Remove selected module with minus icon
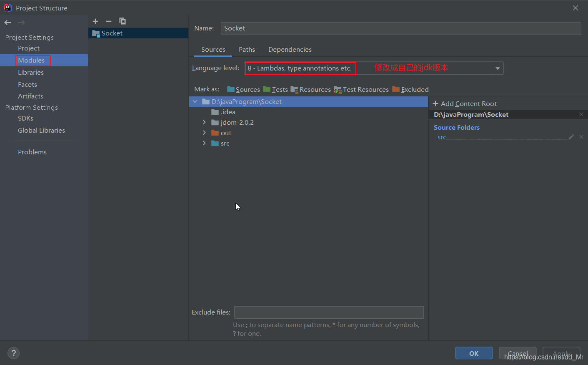The width and height of the screenshot is (588, 365). coord(109,21)
